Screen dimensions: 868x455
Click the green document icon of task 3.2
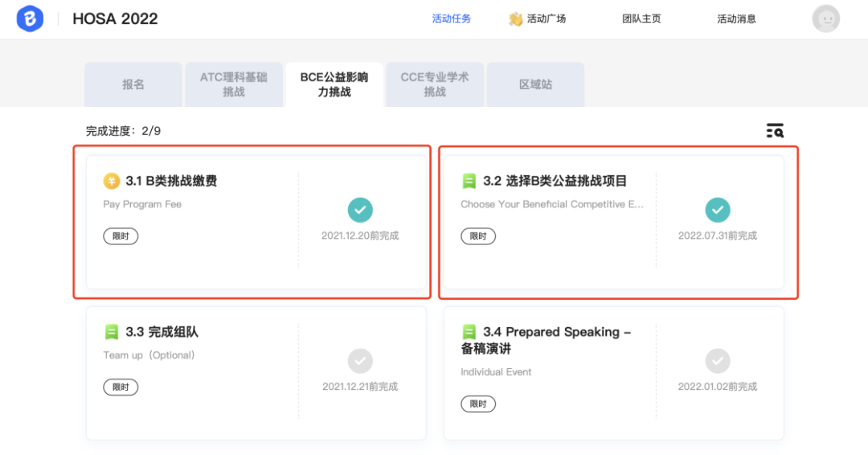(469, 181)
